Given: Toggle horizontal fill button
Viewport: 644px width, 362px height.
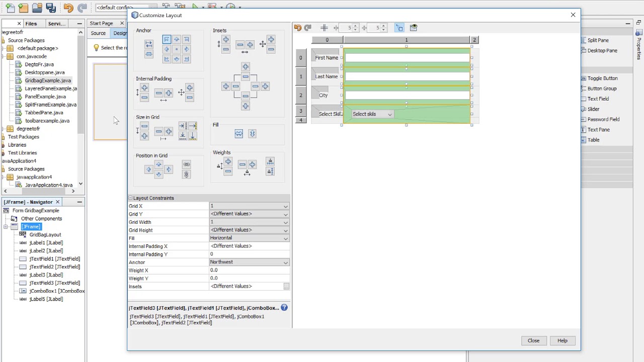Looking at the screenshot, I should click(238, 133).
